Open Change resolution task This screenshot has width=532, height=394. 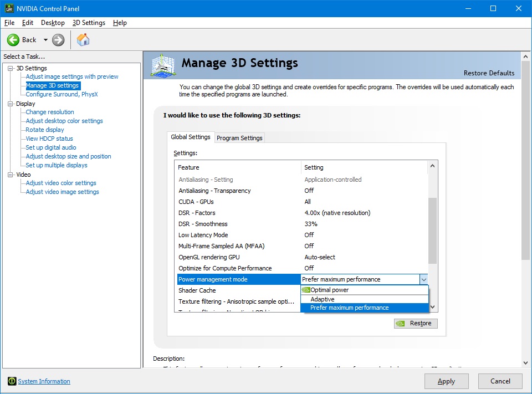coord(50,112)
